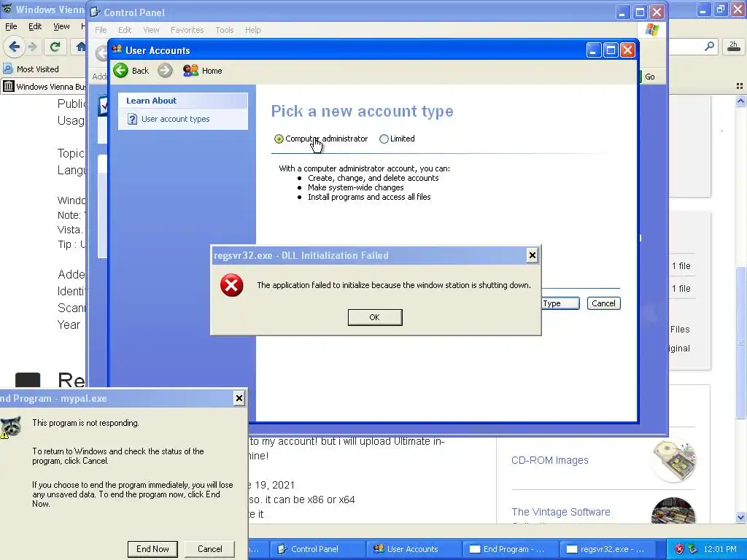
Task: Click the tray icon beside the clock
Action: coord(693,549)
